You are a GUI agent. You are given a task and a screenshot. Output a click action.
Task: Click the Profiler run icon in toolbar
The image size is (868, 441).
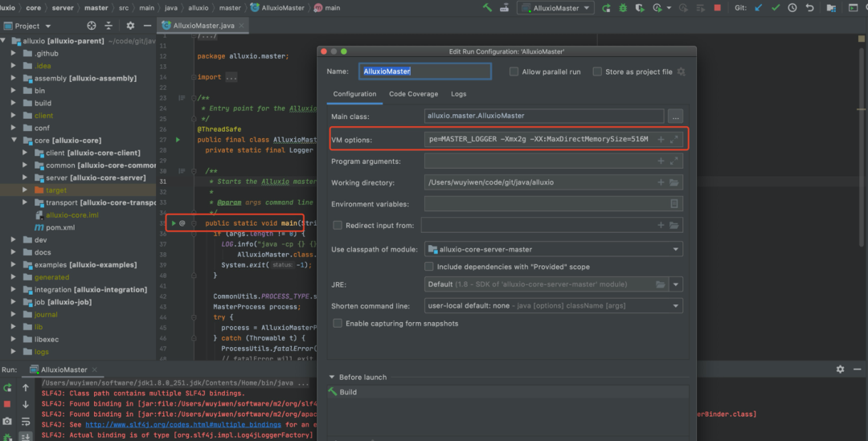[657, 8]
